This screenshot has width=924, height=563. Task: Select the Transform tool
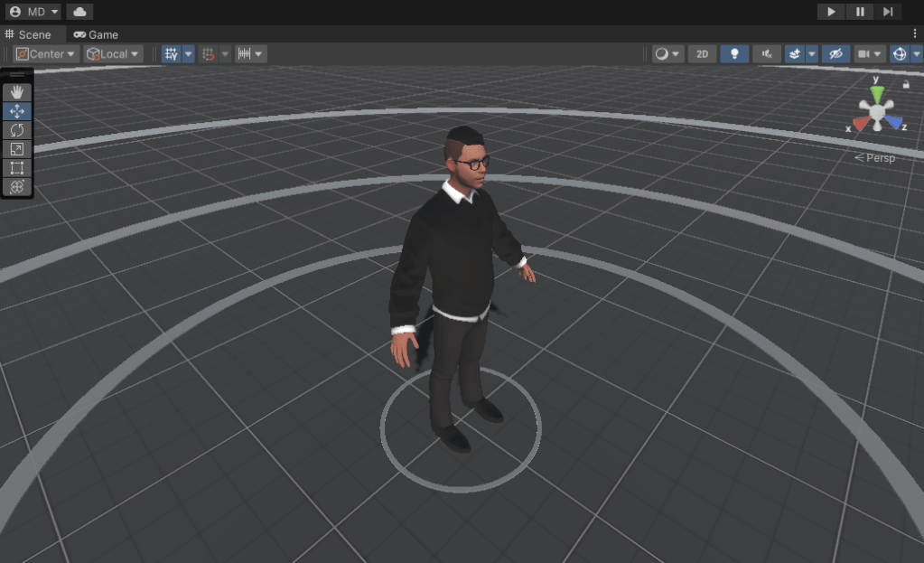(16, 187)
